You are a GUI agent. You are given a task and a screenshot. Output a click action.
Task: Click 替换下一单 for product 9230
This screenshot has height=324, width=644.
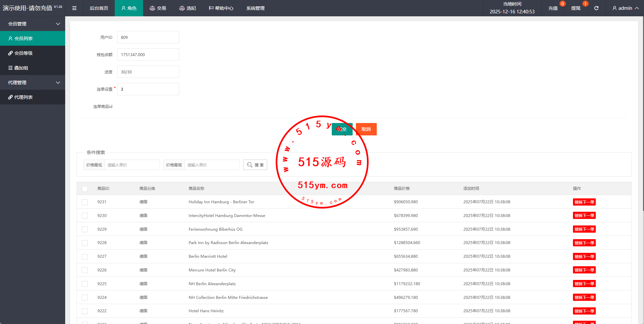tap(584, 216)
